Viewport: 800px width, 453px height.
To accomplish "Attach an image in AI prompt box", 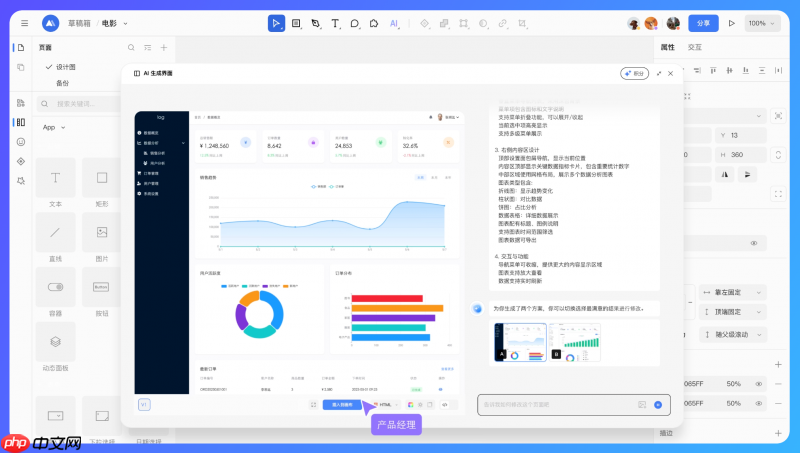I will point(642,405).
